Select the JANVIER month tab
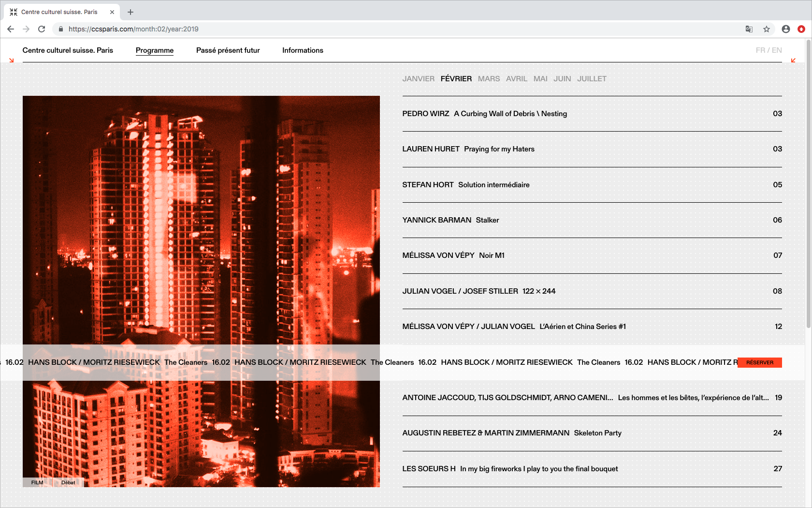Viewport: 812px width, 508px height. pyautogui.click(x=418, y=79)
